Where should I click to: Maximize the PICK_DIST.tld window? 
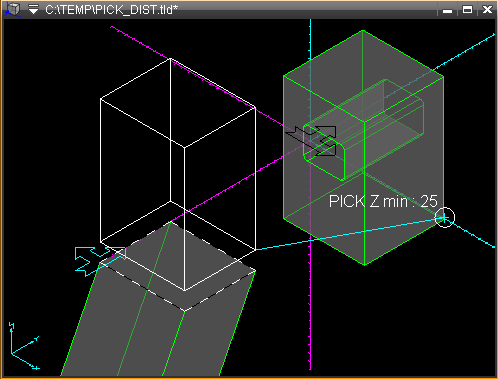[x=467, y=10]
